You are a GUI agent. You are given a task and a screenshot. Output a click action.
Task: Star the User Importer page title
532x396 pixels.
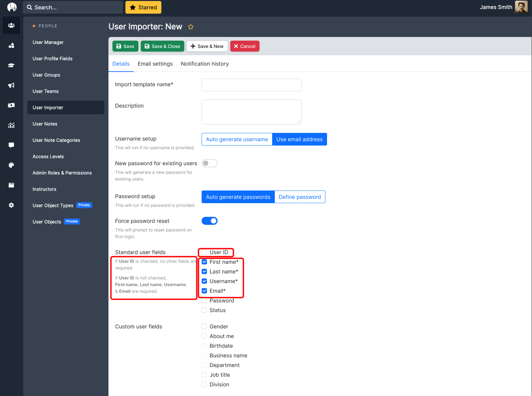191,27
